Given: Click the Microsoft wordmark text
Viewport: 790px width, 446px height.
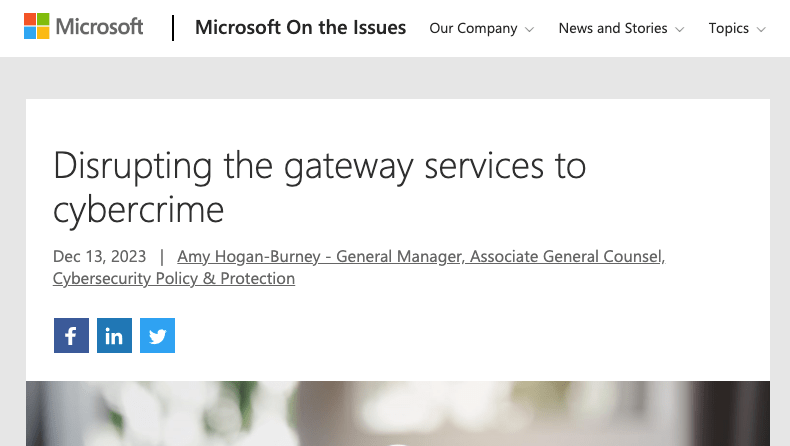Looking at the screenshot, I should pos(100,27).
